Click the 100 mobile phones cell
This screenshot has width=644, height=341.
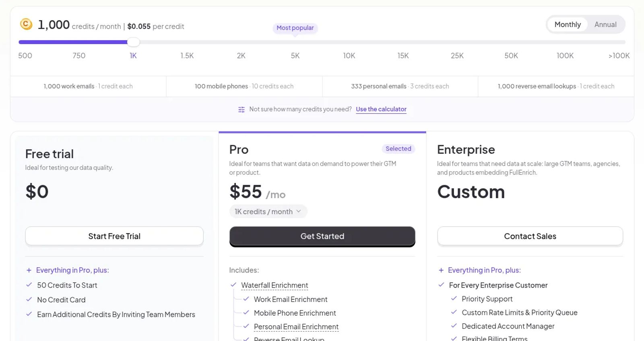pyautogui.click(x=244, y=86)
